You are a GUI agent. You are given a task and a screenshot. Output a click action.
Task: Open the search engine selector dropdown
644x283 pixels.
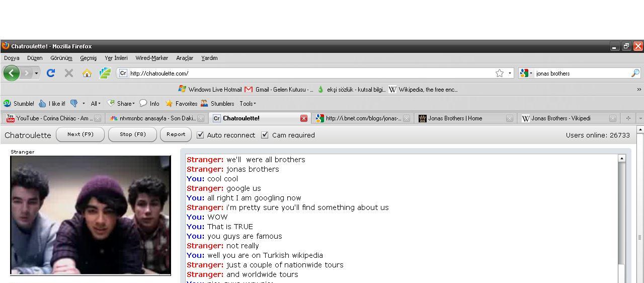526,73
